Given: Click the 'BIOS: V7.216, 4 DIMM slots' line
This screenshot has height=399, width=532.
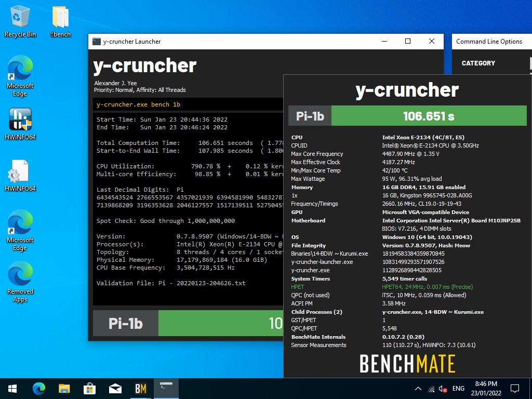Looking at the screenshot, I should (x=417, y=229).
